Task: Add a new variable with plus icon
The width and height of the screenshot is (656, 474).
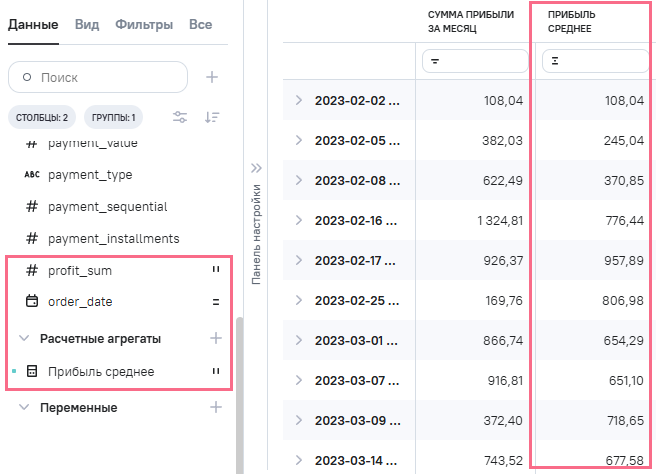Action: pyautogui.click(x=215, y=407)
